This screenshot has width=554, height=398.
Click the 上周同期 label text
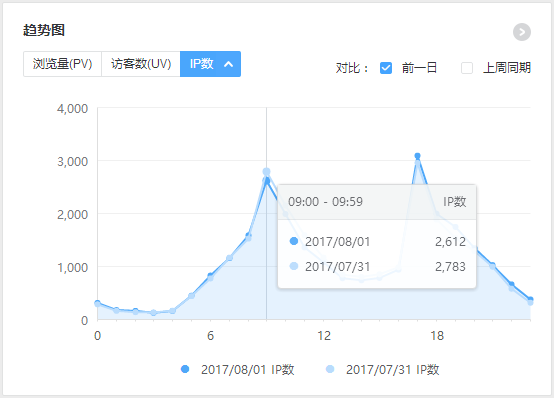tap(507, 68)
